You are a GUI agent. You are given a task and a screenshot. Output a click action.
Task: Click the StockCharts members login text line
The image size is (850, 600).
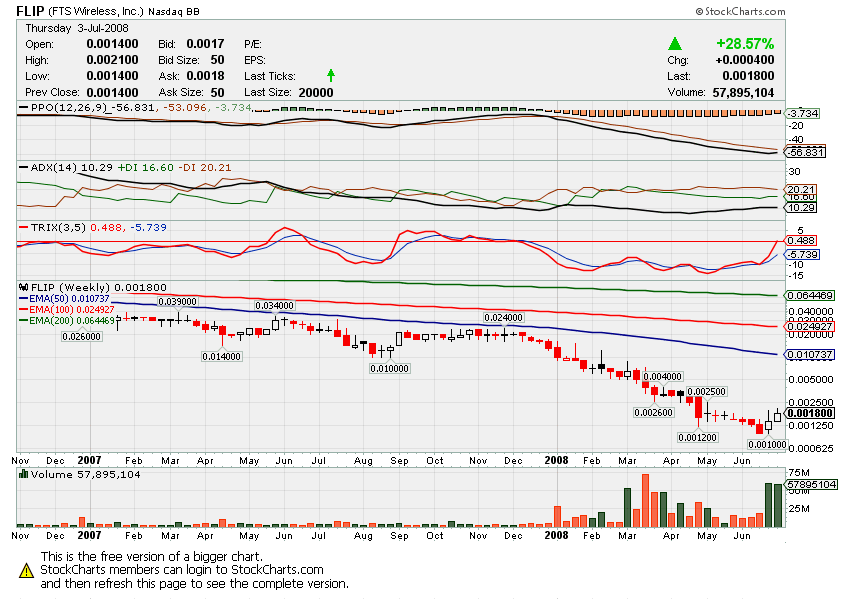click(182, 570)
